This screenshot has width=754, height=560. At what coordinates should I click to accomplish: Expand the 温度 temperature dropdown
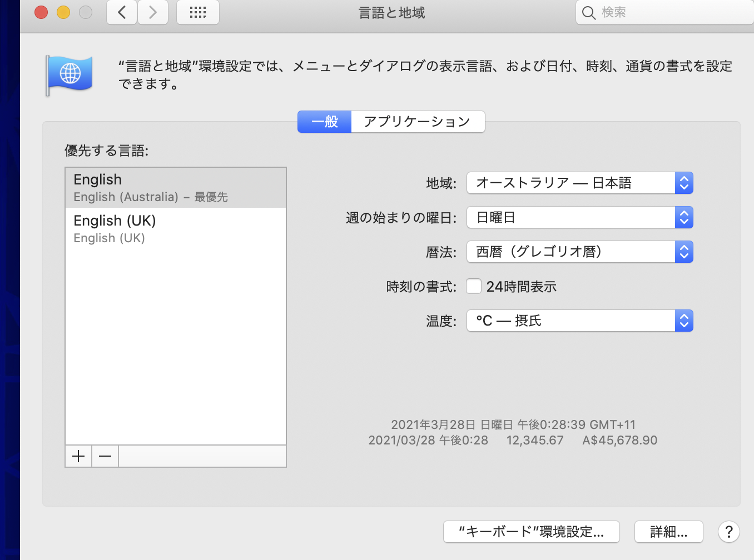[579, 321]
